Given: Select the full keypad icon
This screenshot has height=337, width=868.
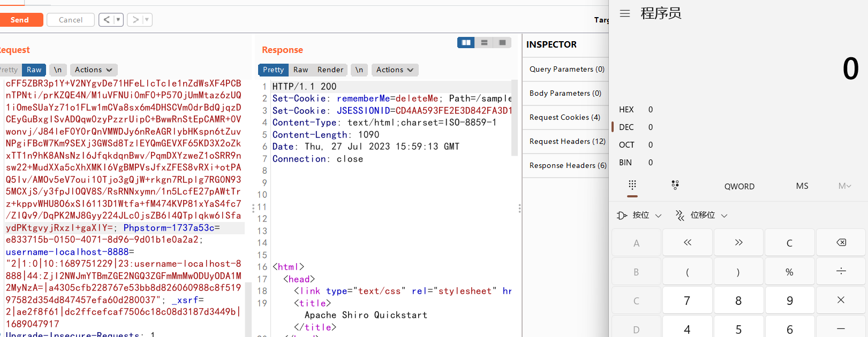Looking at the screenshot, I should coord(632,185).
